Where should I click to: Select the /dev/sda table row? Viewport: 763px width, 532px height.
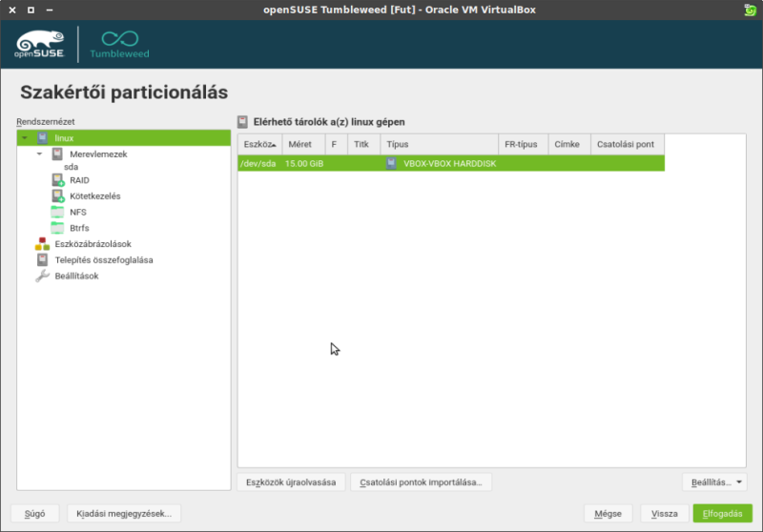[x=450, y=164]
